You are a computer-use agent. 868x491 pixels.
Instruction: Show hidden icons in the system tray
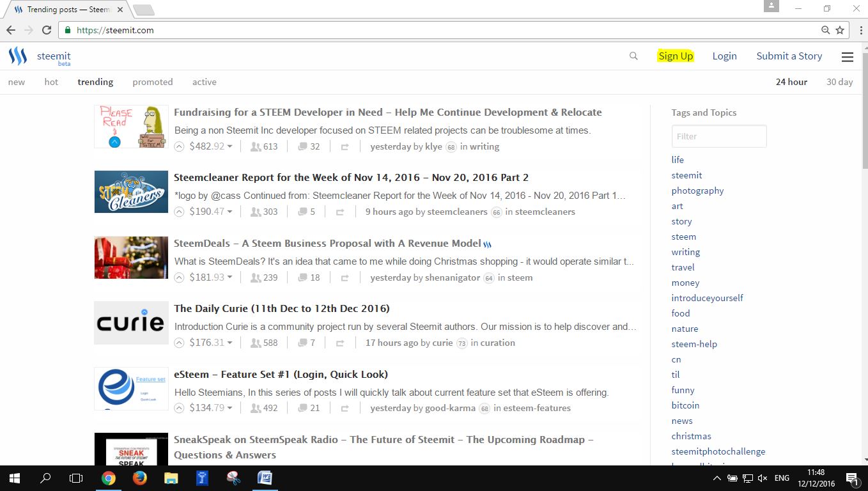click(x=717, y=478)
